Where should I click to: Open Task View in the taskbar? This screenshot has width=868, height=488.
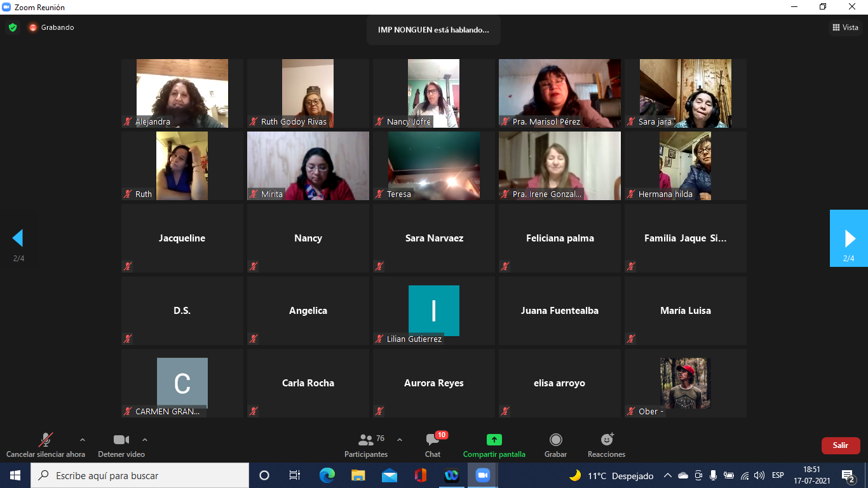click(295, 475)
